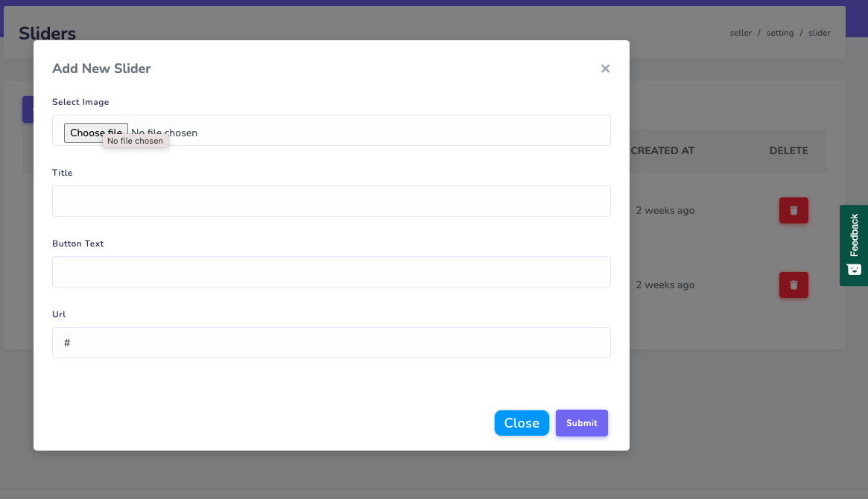
Task: Click the first row's red trash icon
Action: [793, 211]
